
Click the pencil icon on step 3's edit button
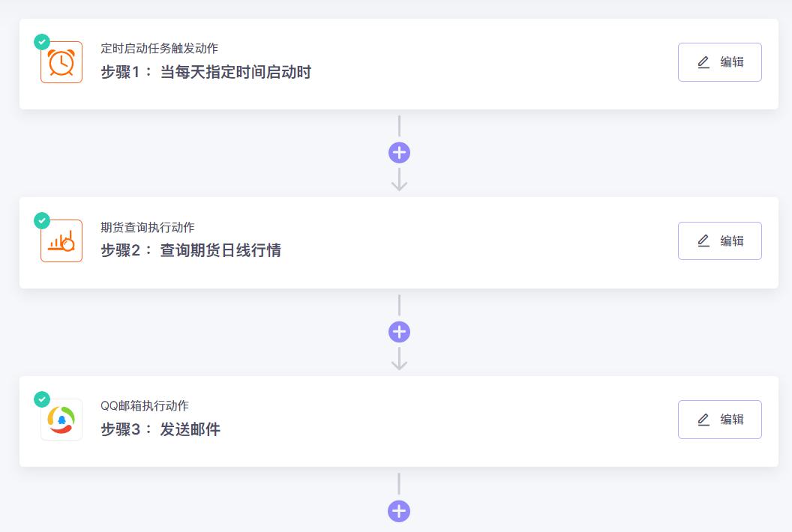703,420
